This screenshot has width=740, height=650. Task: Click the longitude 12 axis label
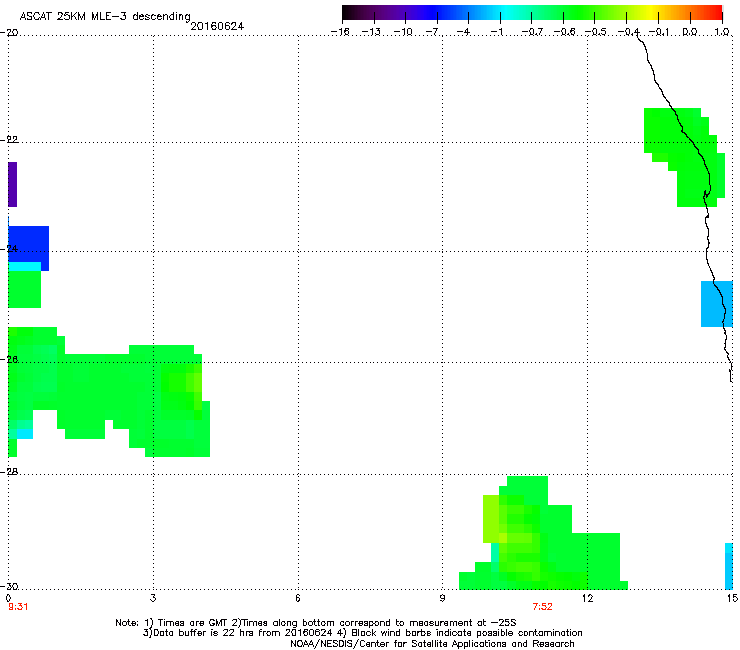coord(587,598)
